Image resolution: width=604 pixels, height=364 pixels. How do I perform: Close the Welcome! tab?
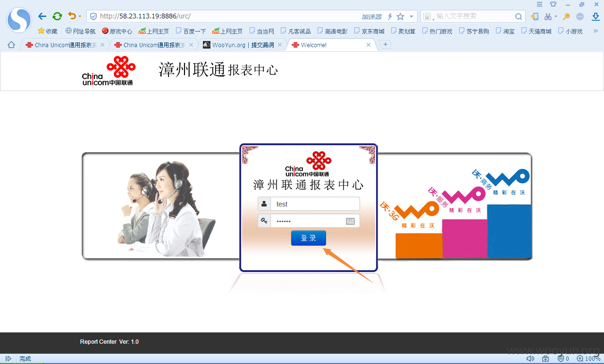(369, 45)
